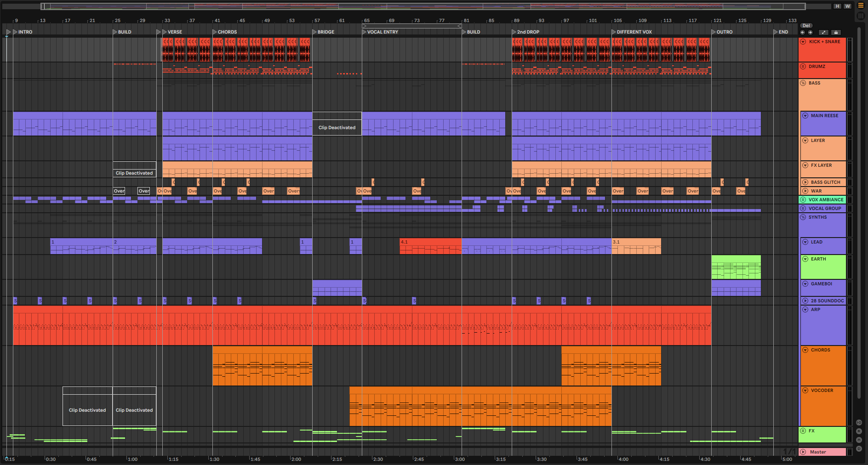Screen dimensions: 868x465
Task: Collapse the MAIN REESE track
Action: tap(805, 116)
